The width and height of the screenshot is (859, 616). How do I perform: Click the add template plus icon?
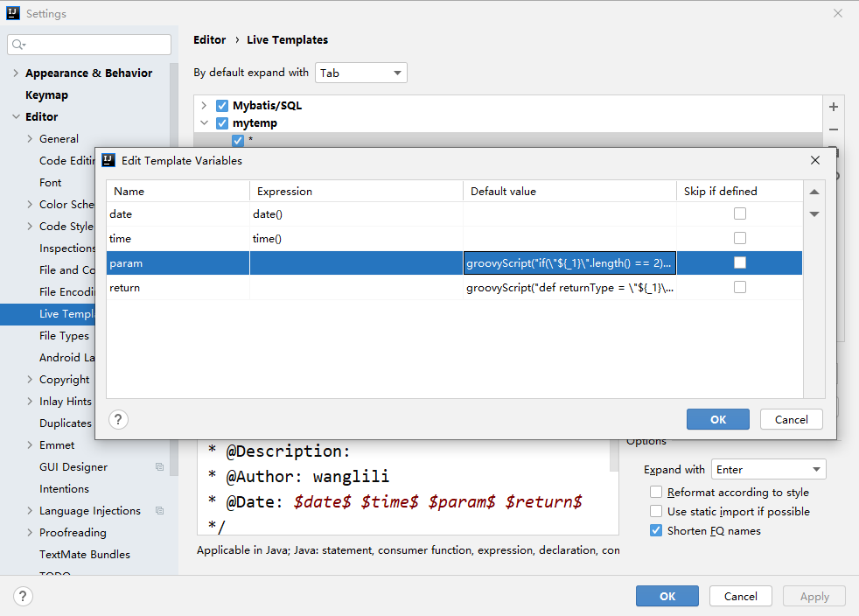pos(834,107)
